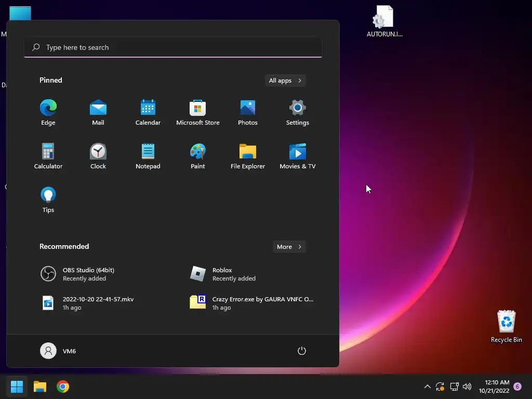532x399 pixels.
Task: Open the clock and date 12:10 AM
Action: pyautogui.click(x=494, y=387)
